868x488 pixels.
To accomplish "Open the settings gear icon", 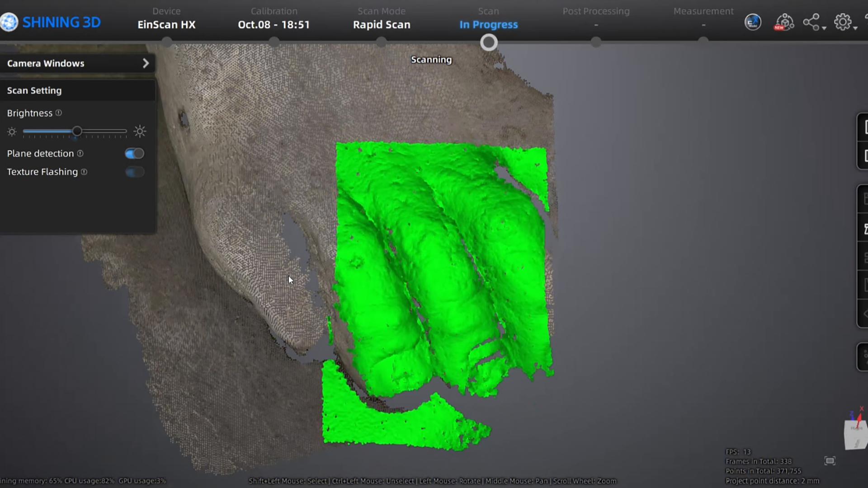I will 843,22.
